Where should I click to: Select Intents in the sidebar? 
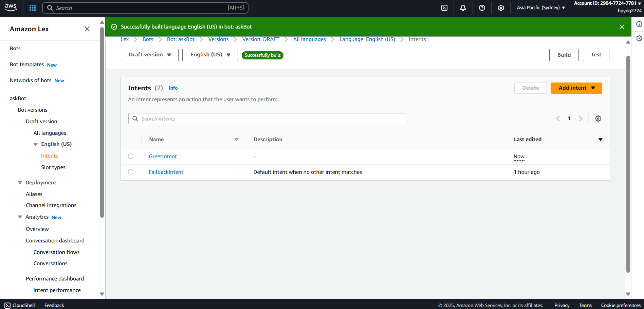[50, 156]
